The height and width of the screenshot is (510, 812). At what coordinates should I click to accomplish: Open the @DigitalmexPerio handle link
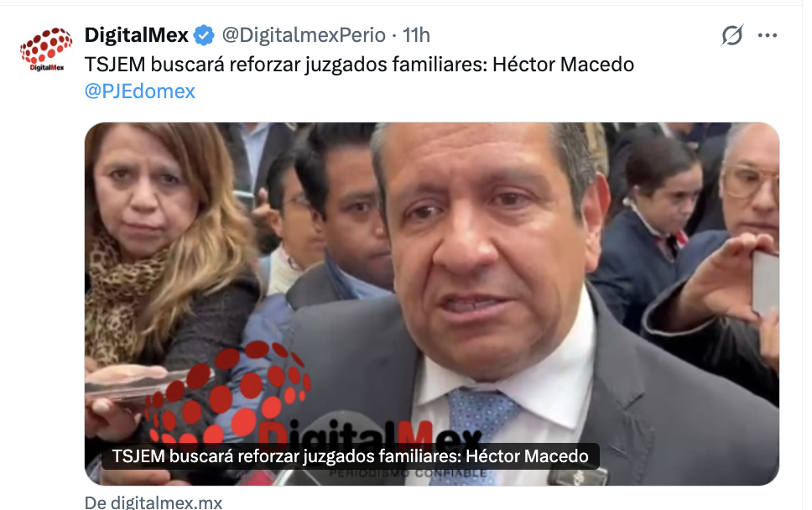point(304,35)
